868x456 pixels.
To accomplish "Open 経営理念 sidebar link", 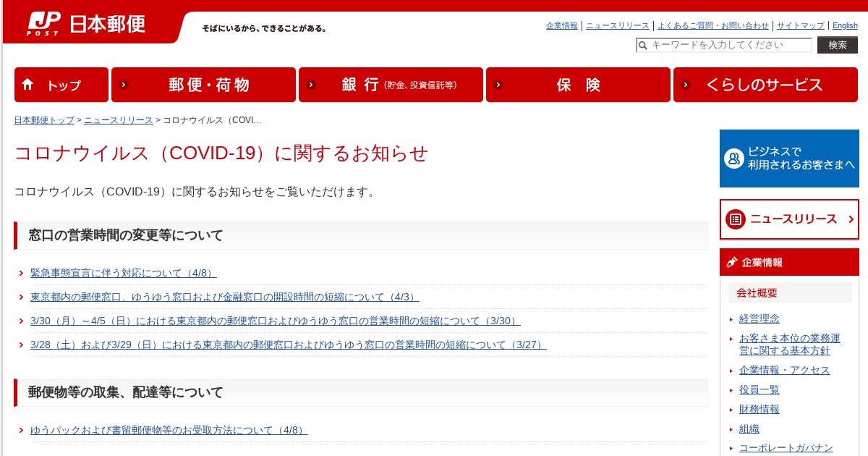I will (759, 318).
